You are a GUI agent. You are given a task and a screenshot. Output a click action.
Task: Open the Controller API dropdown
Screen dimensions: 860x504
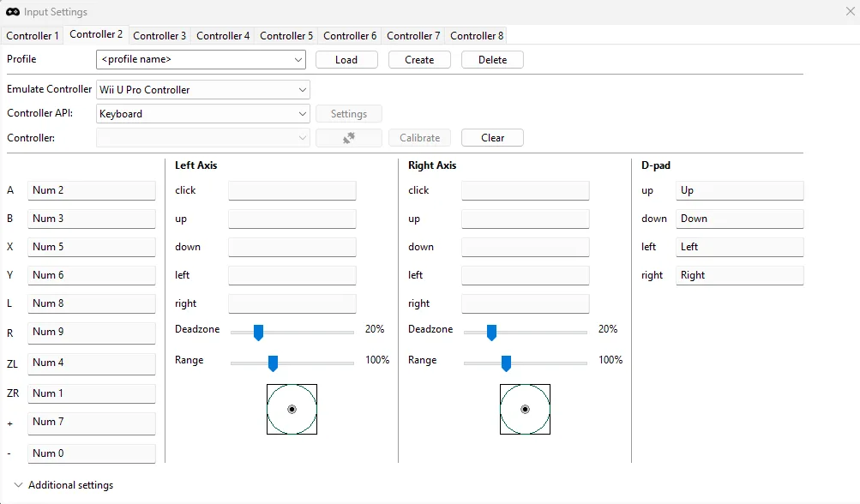203,114
